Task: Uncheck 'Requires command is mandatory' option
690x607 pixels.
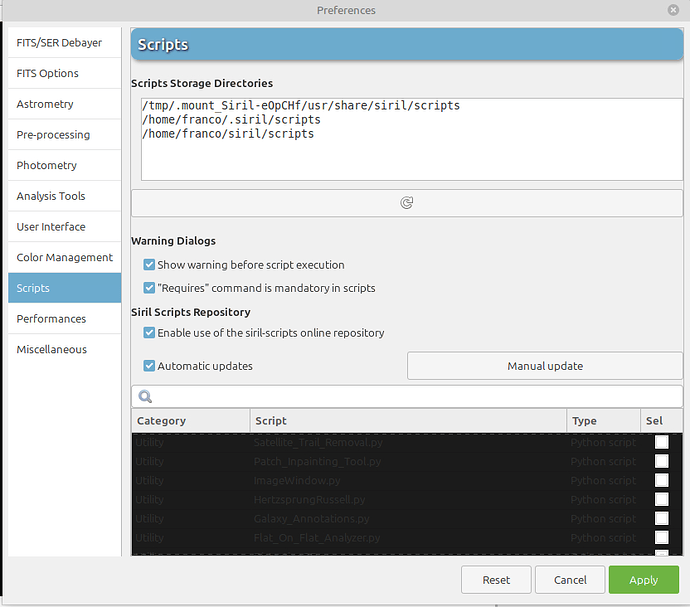Action: click(149, 288)
